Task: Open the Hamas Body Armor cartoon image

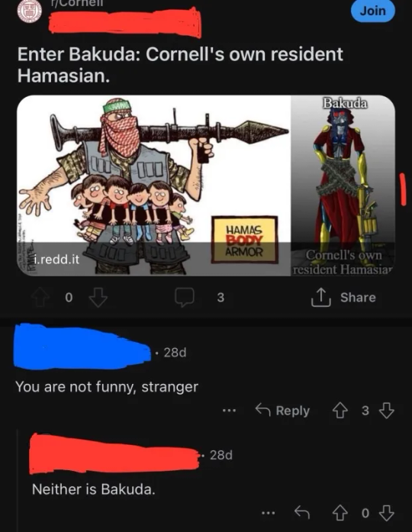Action: click(x=154, y=185)
